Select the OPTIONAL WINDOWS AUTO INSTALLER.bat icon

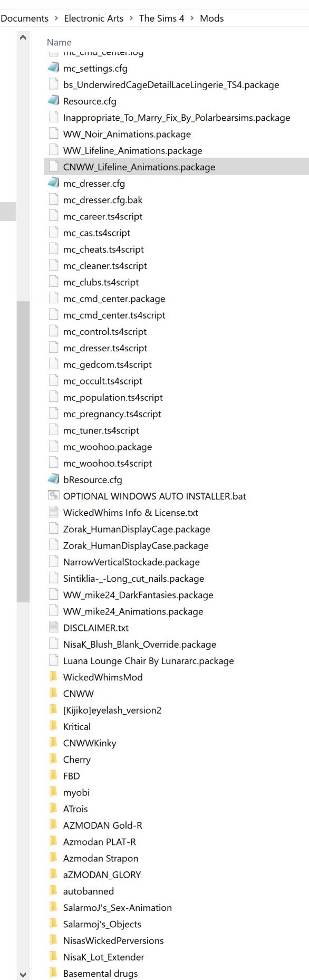[53, 496]
